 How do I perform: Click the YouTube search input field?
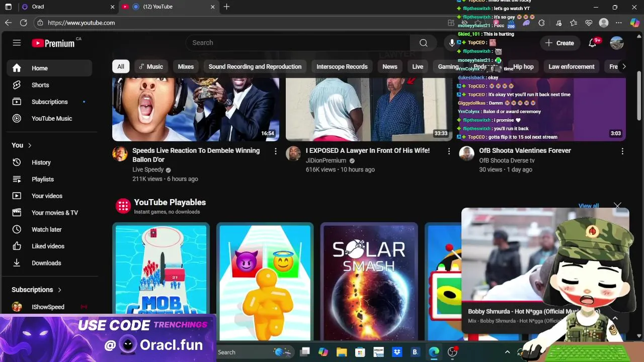click(x=298, y=43)
